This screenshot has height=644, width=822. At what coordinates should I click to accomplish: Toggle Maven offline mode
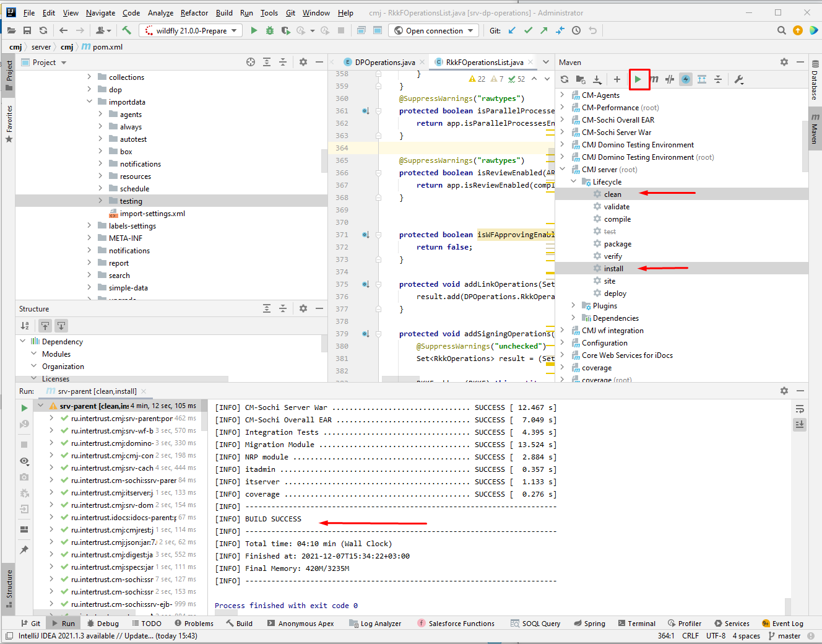click(670, 79)
